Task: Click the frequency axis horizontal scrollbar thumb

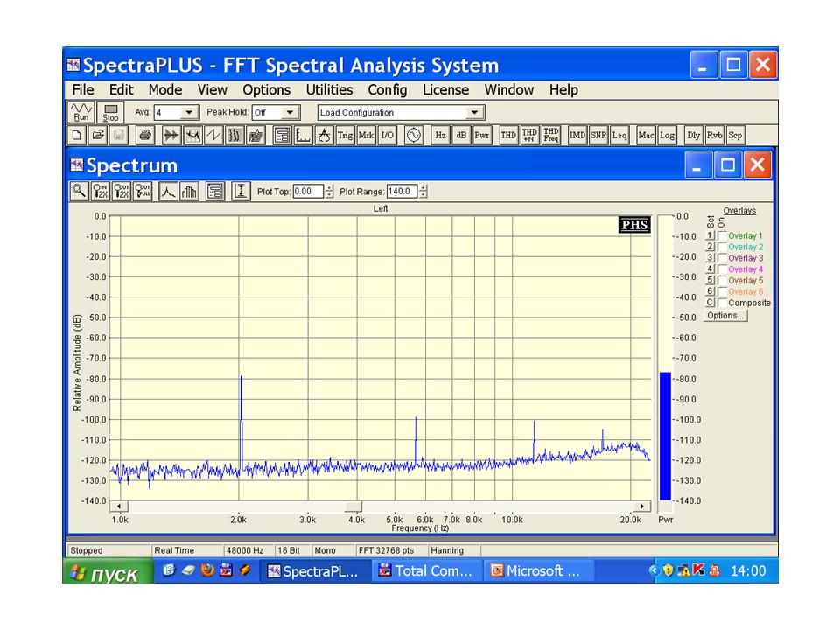Action: click(353, 507)
